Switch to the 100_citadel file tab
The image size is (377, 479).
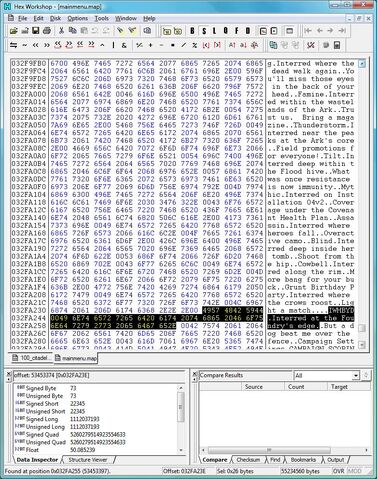32,358
